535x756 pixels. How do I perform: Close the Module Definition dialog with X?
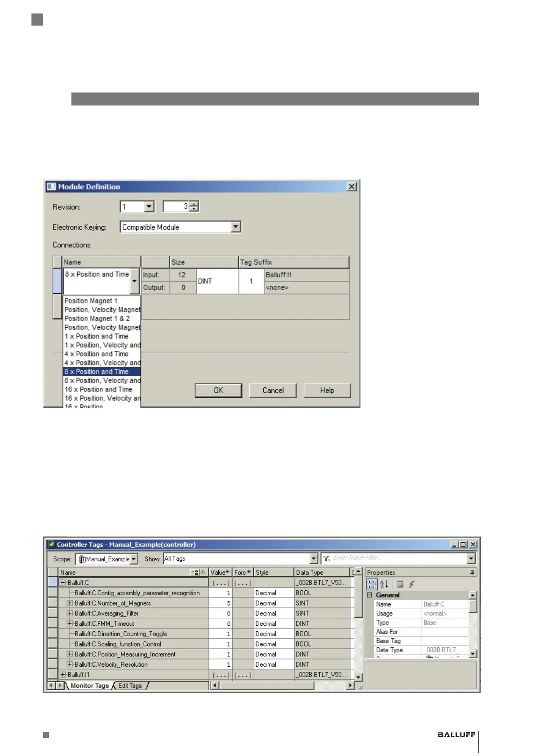tap(352, 186)
